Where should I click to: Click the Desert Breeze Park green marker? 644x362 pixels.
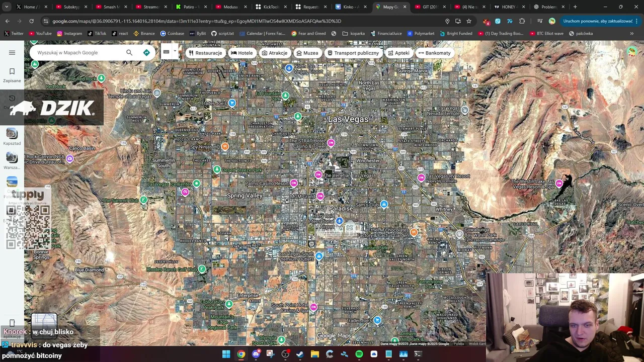(x=217, y=169)
